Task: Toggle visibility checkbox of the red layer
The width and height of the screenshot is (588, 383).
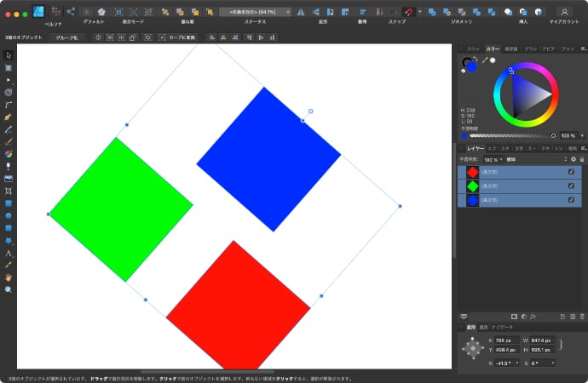Action: click(571, 172)
